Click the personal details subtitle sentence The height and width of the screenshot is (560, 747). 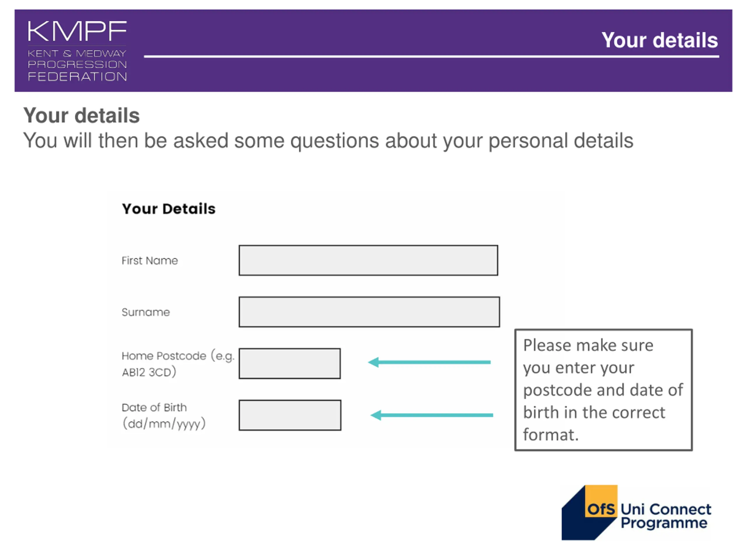[328, 141]
